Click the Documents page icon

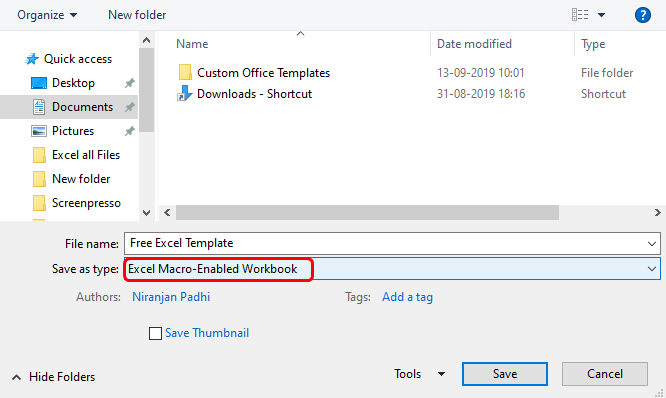click(39, 107)
